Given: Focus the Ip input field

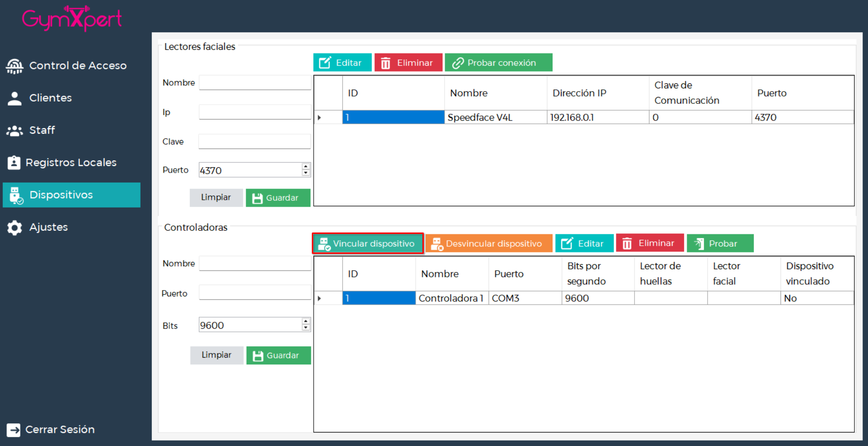Looking at the screenshot, I should coord(255,112).
